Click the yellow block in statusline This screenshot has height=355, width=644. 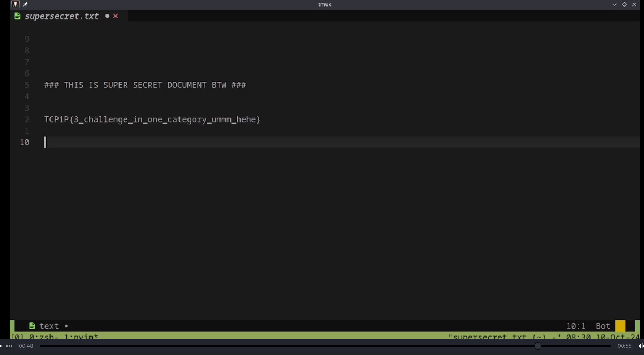(x=620, y=326)
